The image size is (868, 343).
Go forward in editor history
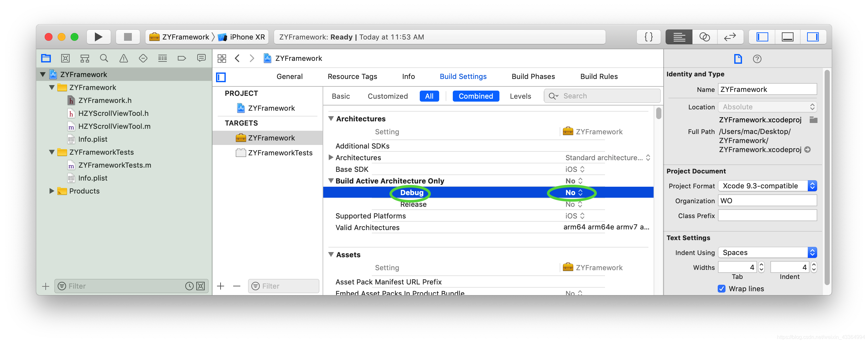(x=252, y=58)
